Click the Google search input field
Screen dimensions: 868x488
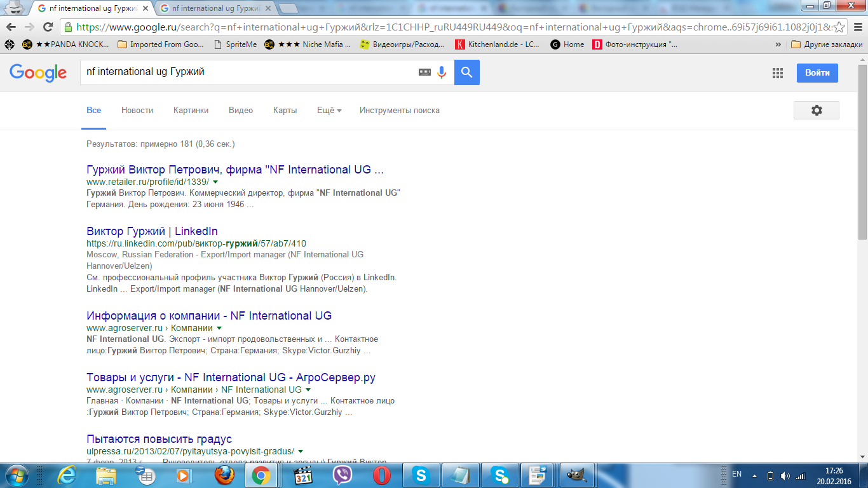click(248, 72)
